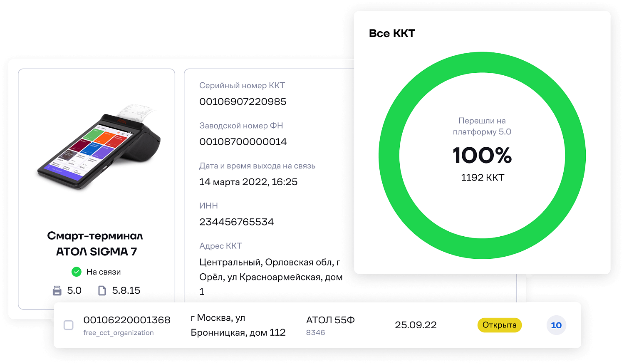Click the address Центральный, Орловская обл
The image size is (624, 364).
pos(271,277)
